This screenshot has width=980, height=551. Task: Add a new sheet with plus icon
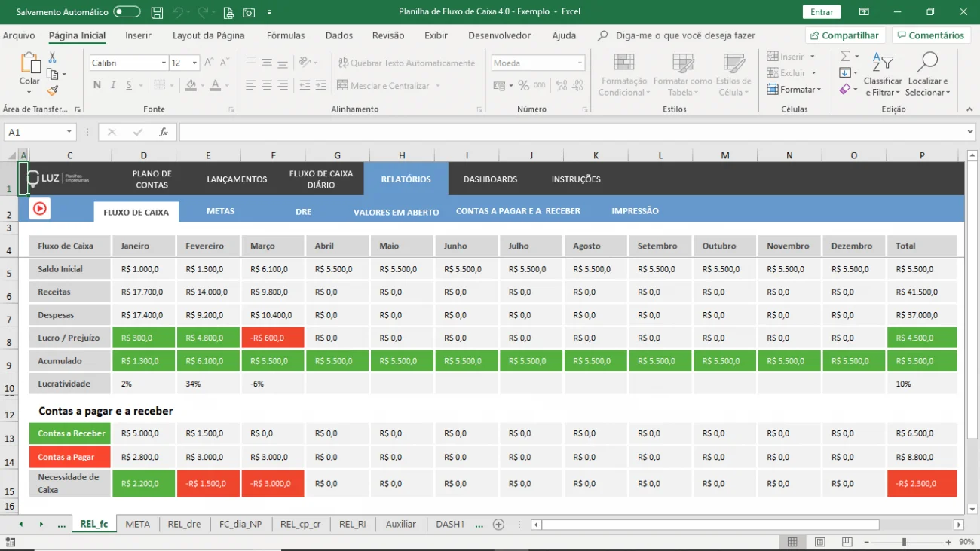[x=498, y=524]
